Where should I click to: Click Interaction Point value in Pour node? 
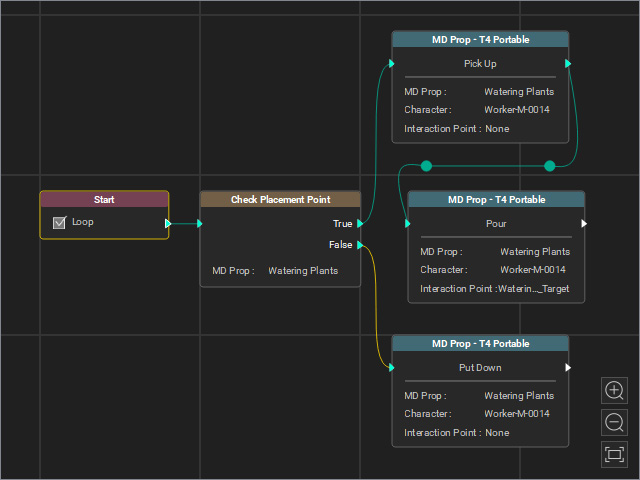click(533, 289)
